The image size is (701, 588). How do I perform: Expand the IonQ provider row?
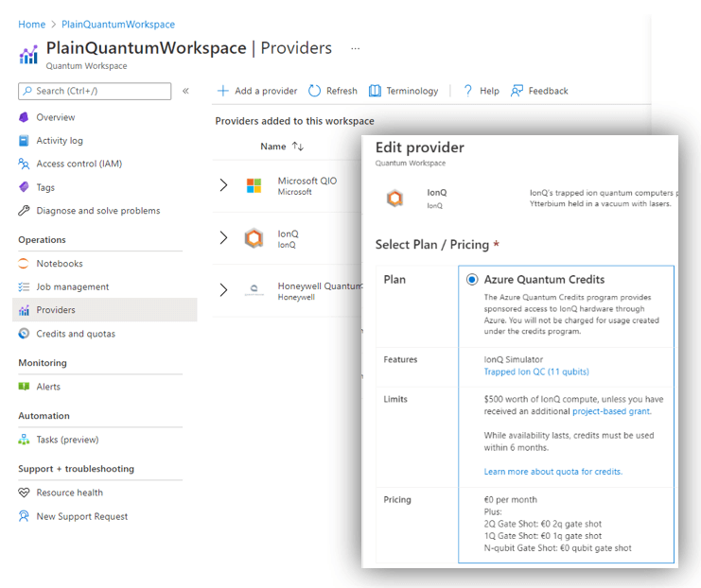tap(223, 237)
